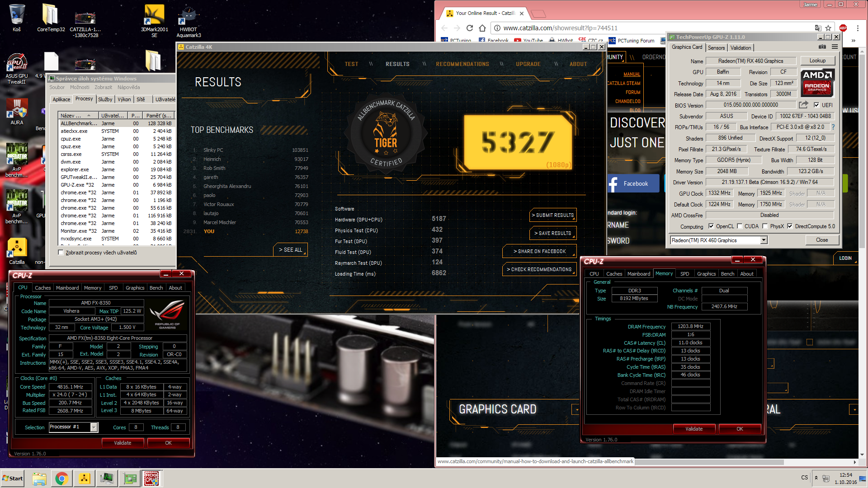Toggle CUDA checkbox in GPU-Z
Screen dimensions: 868x488
coord(740,226)
